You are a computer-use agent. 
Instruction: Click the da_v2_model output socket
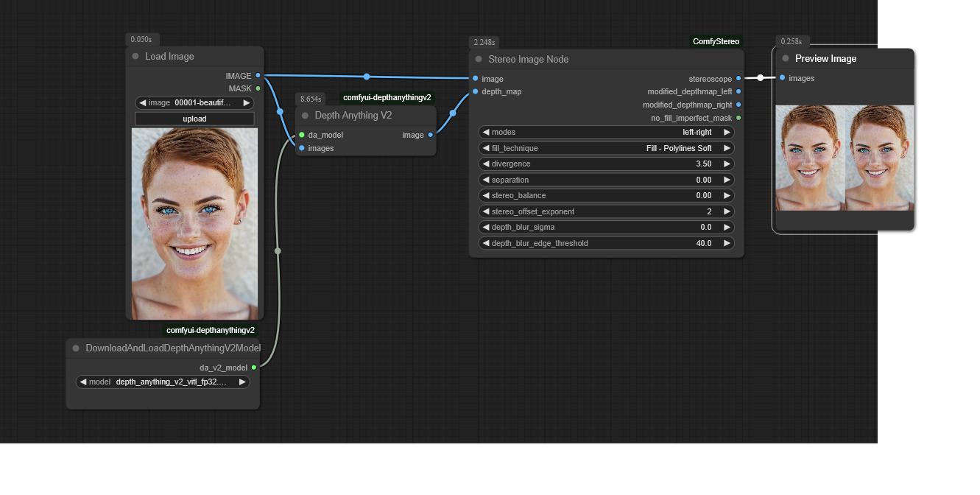(254, 368)
